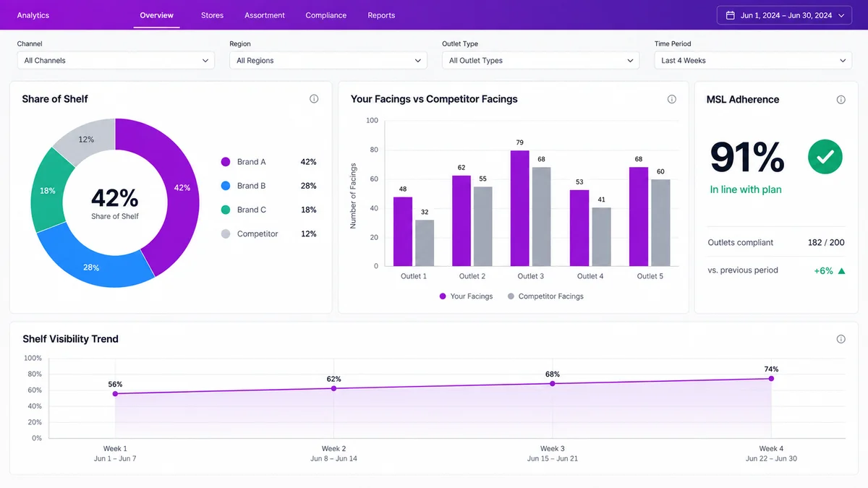Click the "Jun 15 – Jun 21" week label
This screenshot has height=488, width=868.
[553, 459]
